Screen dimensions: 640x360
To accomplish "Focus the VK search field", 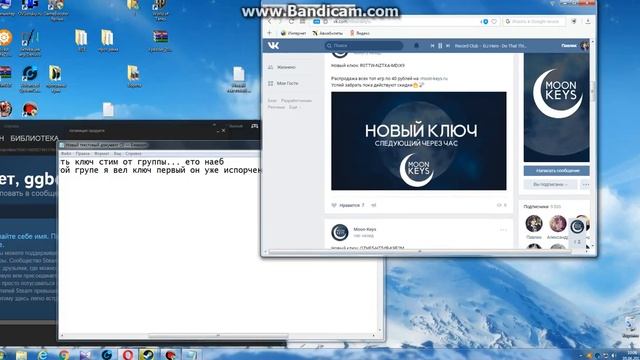I will pyautogui.click(x=364, y=46).
